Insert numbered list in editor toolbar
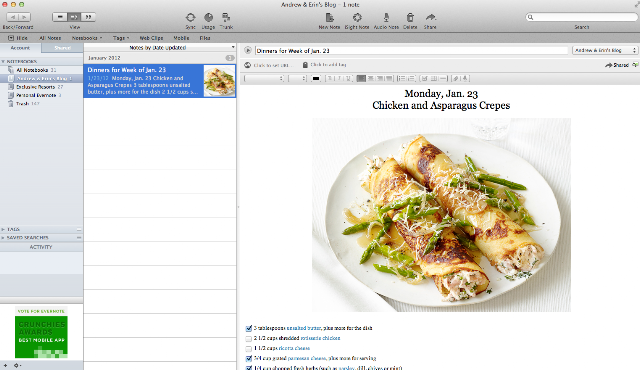Viewport: 640px width, 370px height. (411, 78)
